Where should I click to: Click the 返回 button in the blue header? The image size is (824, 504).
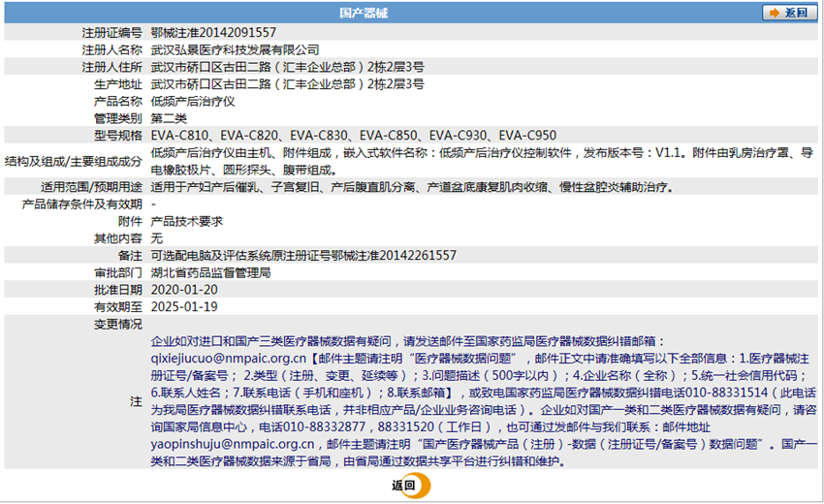pos(789,13)
